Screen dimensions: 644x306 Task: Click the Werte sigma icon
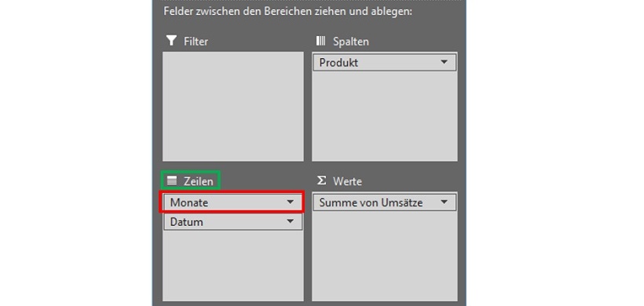(321, 180)
